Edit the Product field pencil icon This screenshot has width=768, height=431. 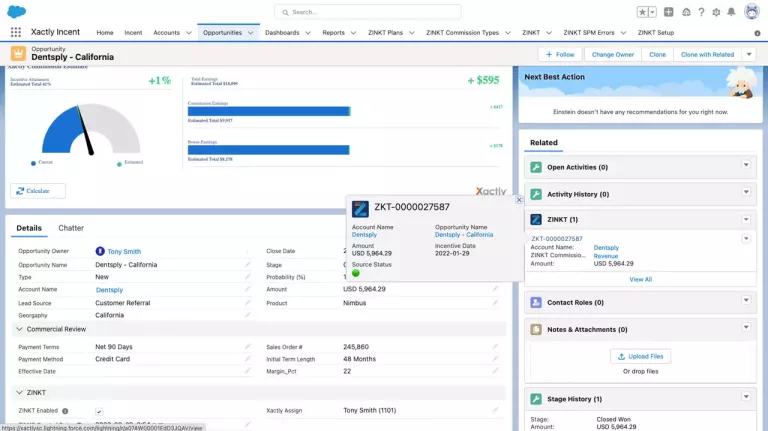[495, 303]
